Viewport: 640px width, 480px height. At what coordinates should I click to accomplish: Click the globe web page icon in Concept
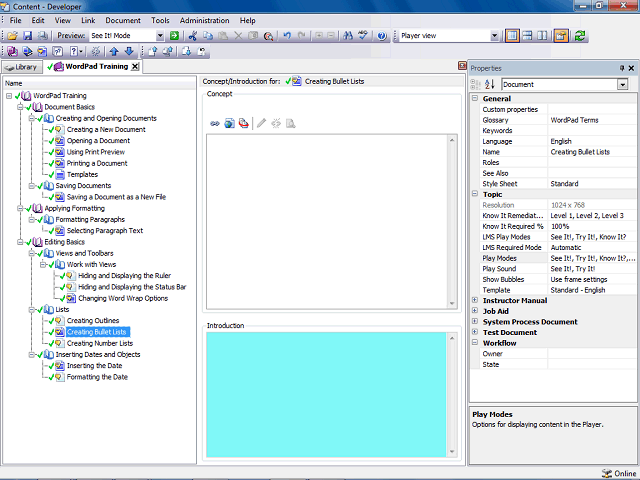click(x=229, y=123)
